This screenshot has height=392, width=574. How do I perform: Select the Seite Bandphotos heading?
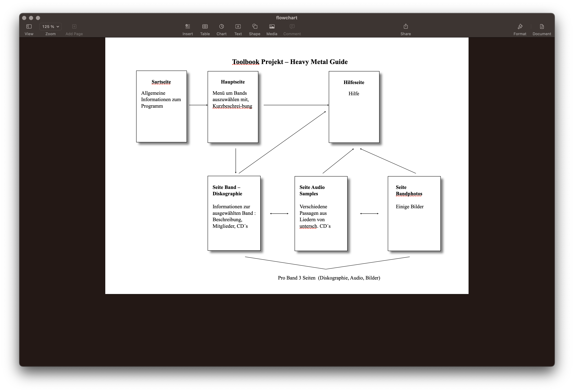coord(409,190)
